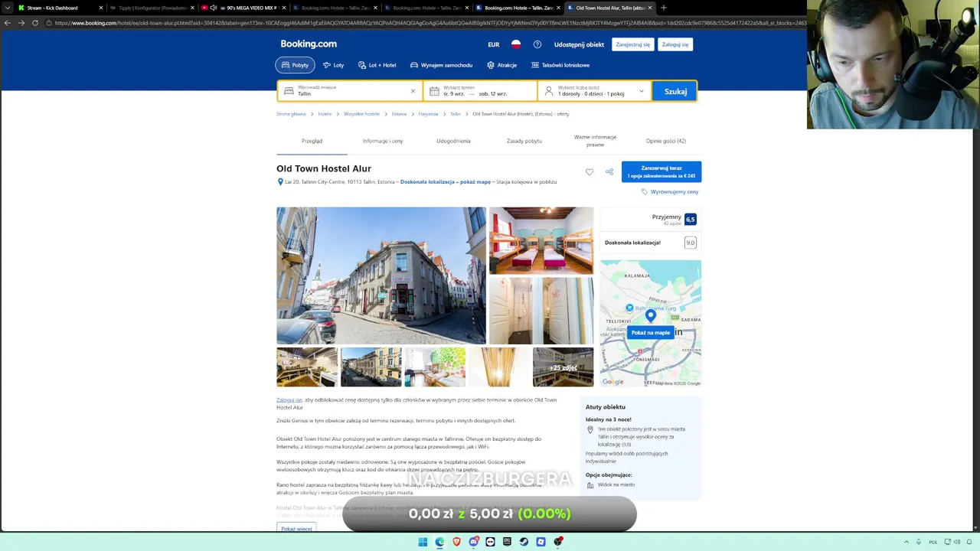Image resolution: width=980 pixels, height=551 pixels.
Task: Open Microsoft Edge from the taskbar
Action: pyautogui.click(x=439, y=542)
